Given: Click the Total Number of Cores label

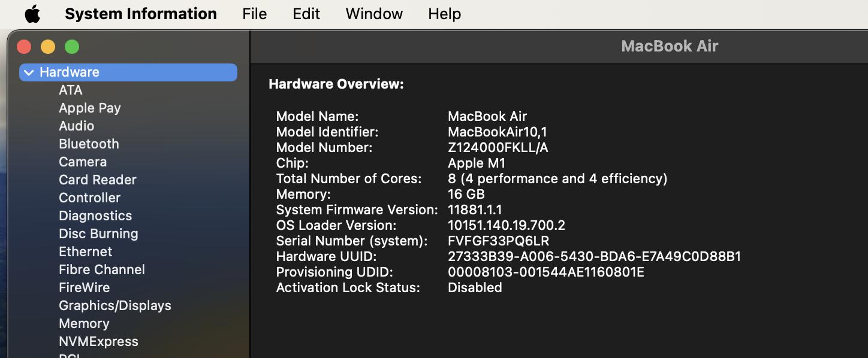Looking at the screenshot, I should point(349,178).
